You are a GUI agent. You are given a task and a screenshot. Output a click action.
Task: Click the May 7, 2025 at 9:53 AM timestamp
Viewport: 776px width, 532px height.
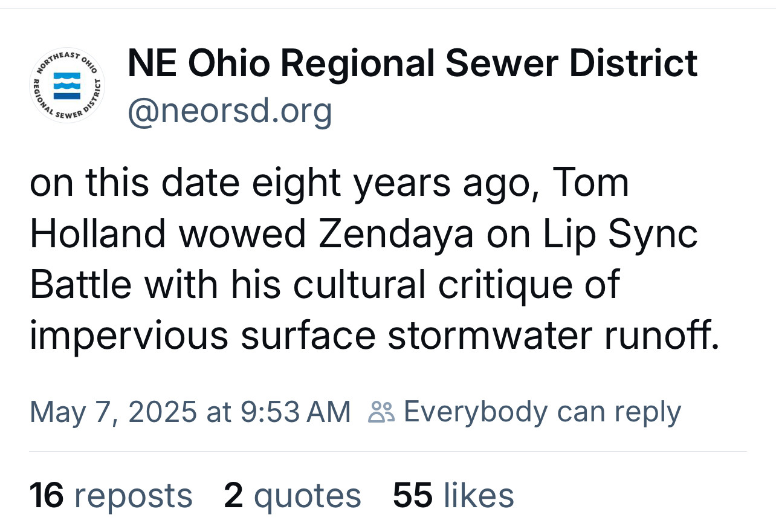click(190, 412)
